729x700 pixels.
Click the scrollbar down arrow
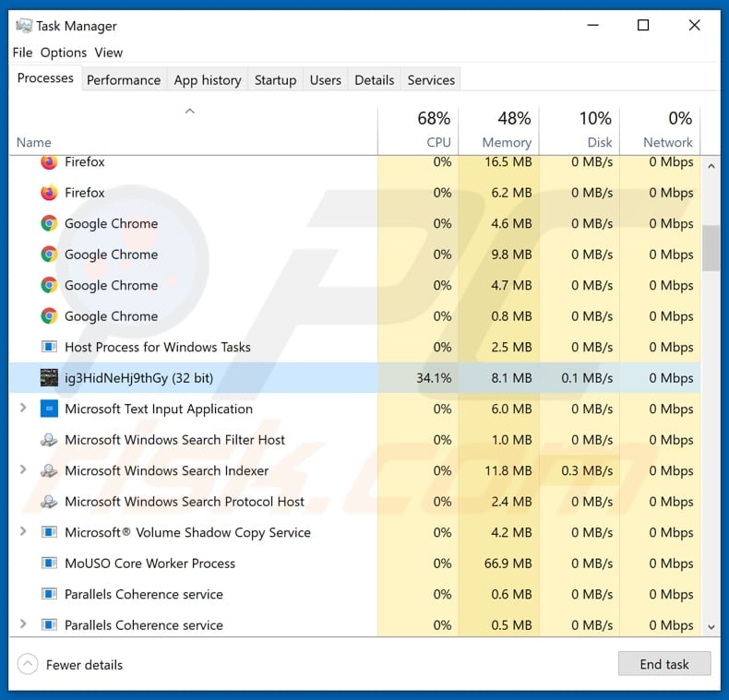(711, 627)
